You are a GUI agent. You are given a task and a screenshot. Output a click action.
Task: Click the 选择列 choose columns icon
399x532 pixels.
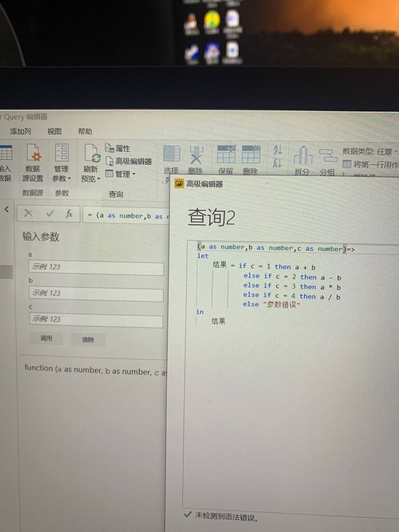[x=171, y=154]
